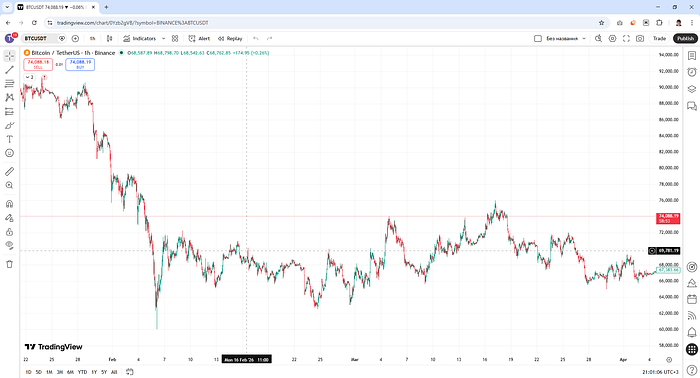
Task: Select the crosshair cursor tool
Action: pyautogui.click(x=9, y=56)
